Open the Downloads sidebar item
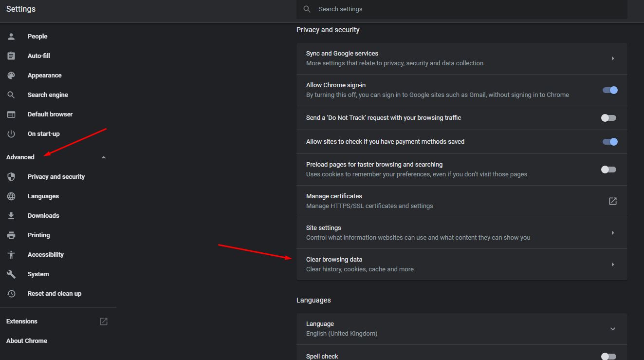 click(43, 216)
